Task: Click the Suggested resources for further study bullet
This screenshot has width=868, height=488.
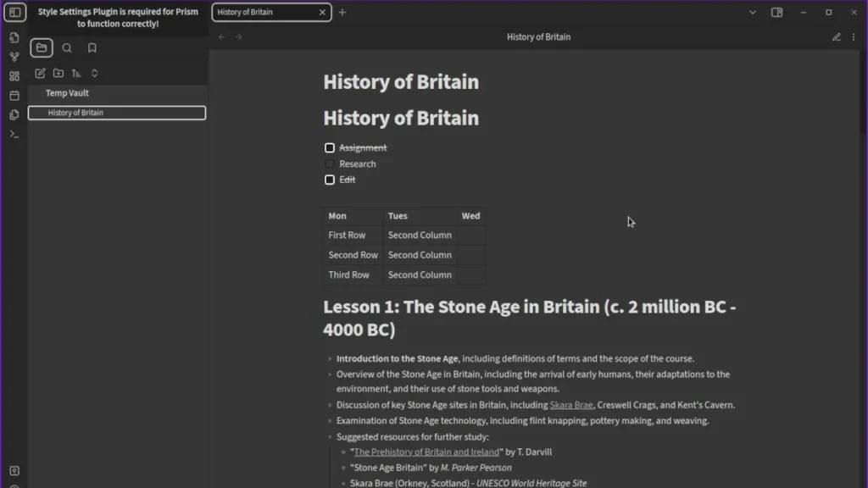Action: coord(413,437)
